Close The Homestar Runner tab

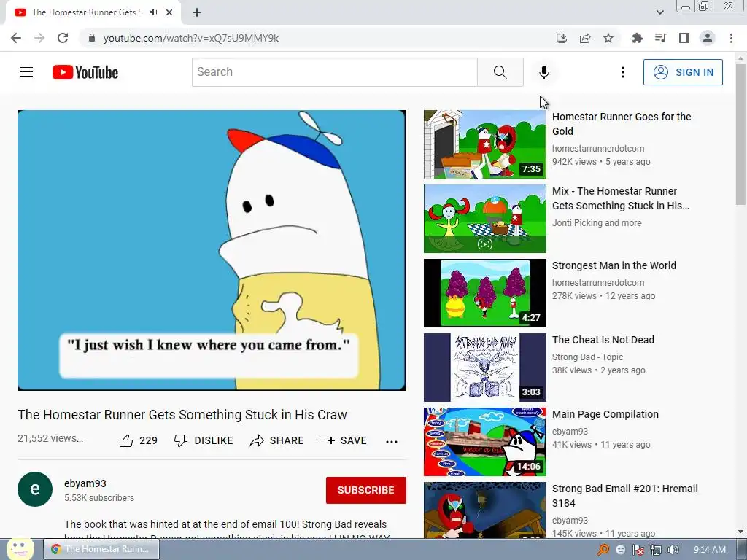[169, 12]
